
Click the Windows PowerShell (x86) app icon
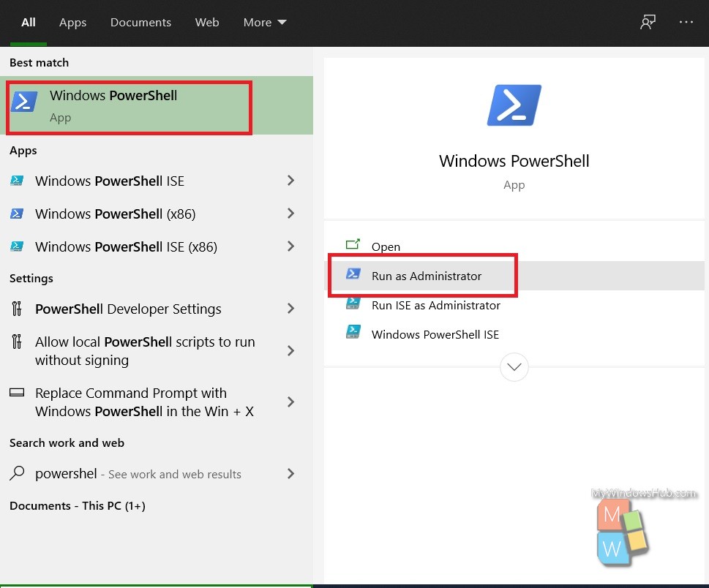pyautogui.click(x=17, y=214)
